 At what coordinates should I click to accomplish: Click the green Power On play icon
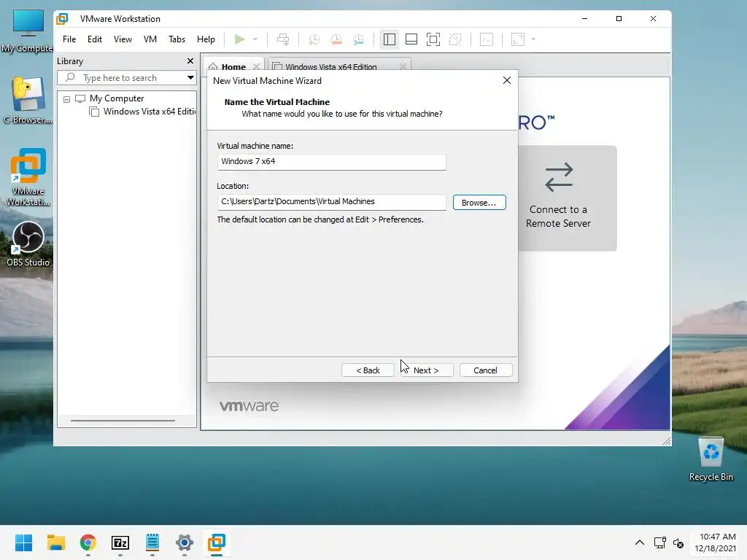tap(239, 39)
